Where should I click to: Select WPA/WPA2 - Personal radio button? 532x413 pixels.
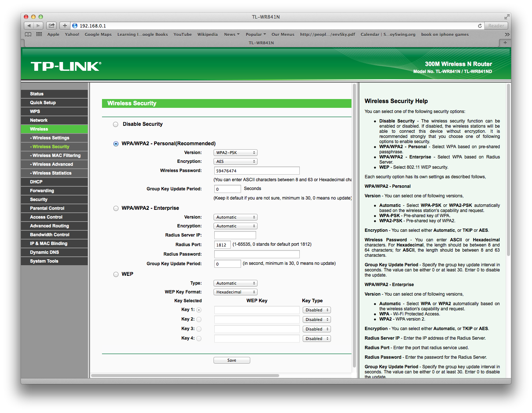[116, 144]
